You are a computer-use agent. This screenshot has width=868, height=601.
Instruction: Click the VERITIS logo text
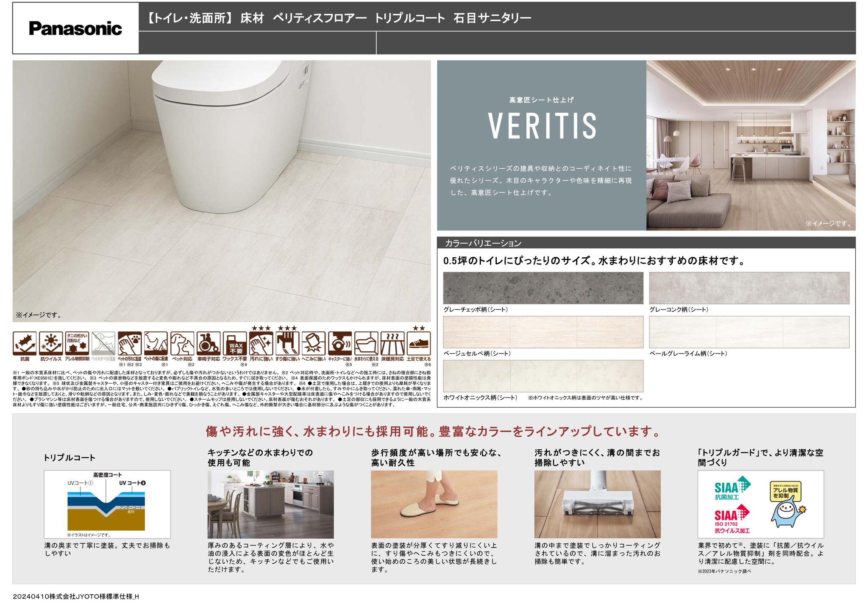point(542,126)
